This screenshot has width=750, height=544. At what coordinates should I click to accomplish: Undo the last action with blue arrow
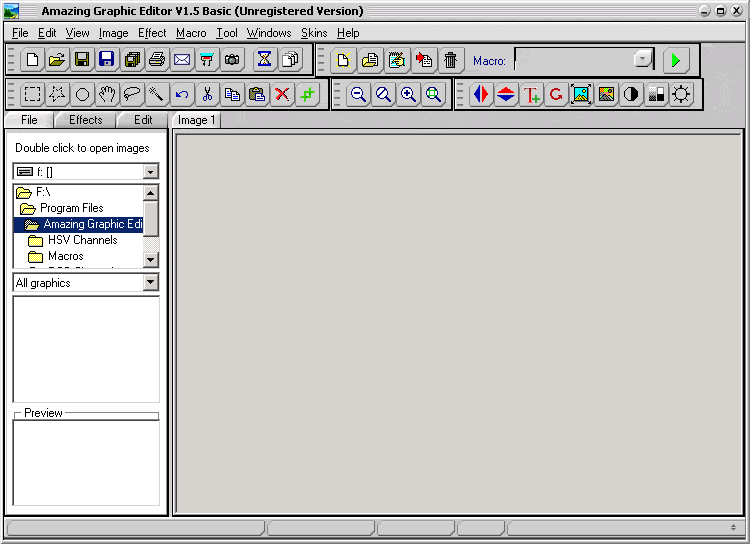click(182, 94)
